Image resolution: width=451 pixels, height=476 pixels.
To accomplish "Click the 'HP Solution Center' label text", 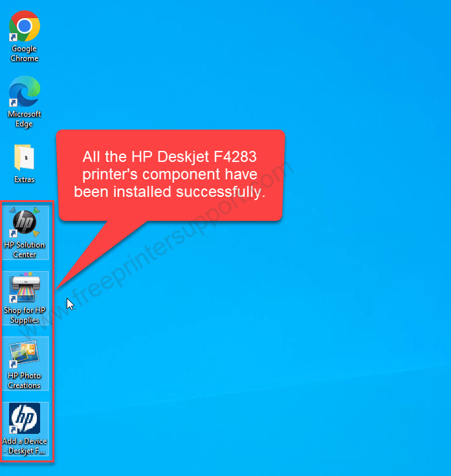I will [24, 249].
